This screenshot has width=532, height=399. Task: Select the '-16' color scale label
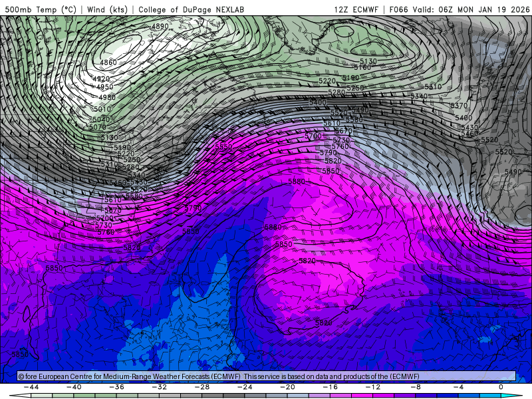coord(331,387)
